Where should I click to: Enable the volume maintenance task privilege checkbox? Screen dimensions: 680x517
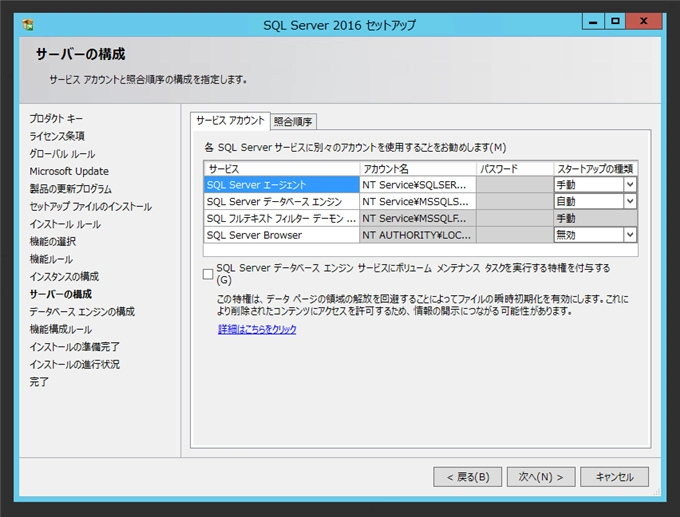pyautogui.click(x=208, y=274)
